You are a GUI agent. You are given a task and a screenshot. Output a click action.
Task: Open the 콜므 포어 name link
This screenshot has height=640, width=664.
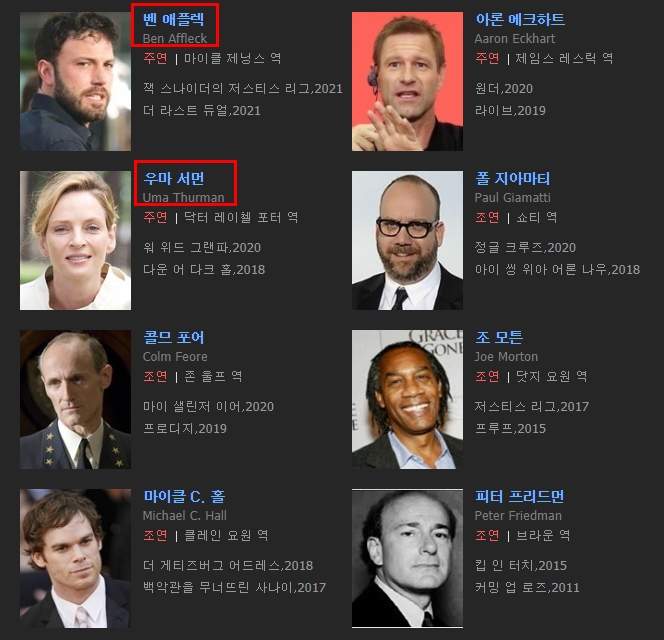tap(174, 338)
